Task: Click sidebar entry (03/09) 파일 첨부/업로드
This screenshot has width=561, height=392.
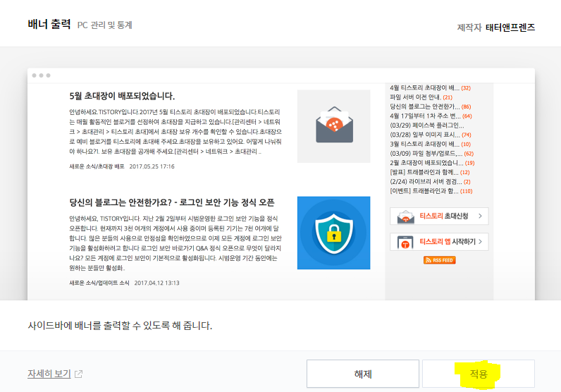Action: [432, 153]
